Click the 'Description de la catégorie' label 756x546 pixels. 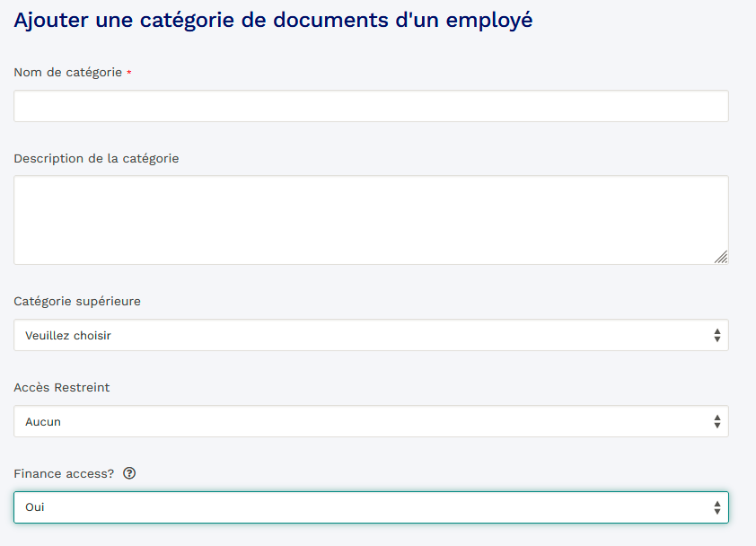tap(96, 158)
